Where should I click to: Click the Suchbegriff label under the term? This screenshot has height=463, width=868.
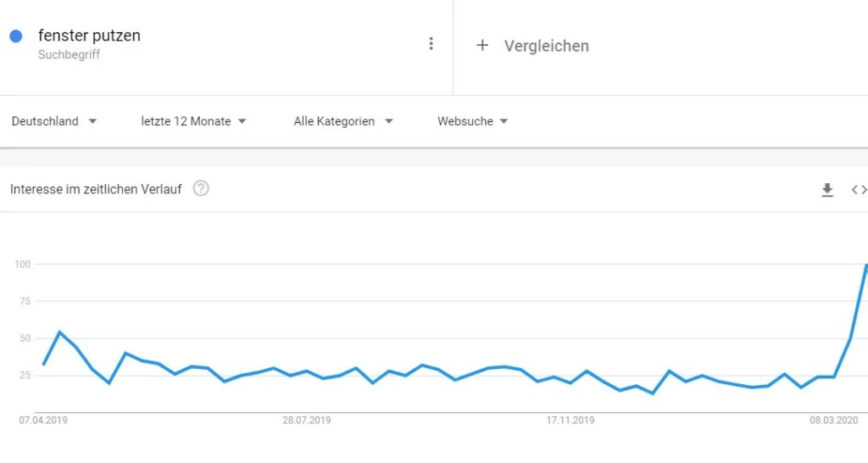(x=69, y=55)
